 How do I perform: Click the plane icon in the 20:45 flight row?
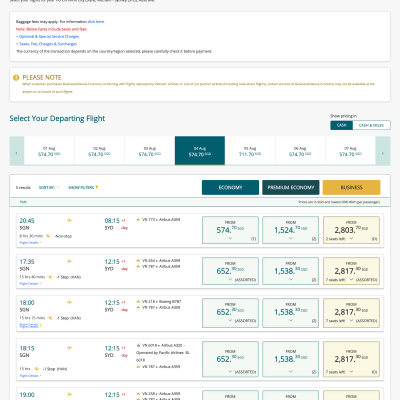point(69,220)
